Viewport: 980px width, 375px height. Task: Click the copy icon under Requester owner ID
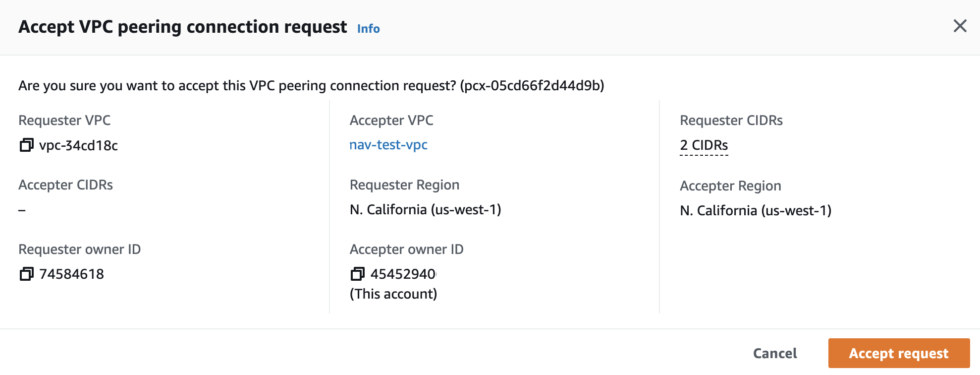coord(25,273)
